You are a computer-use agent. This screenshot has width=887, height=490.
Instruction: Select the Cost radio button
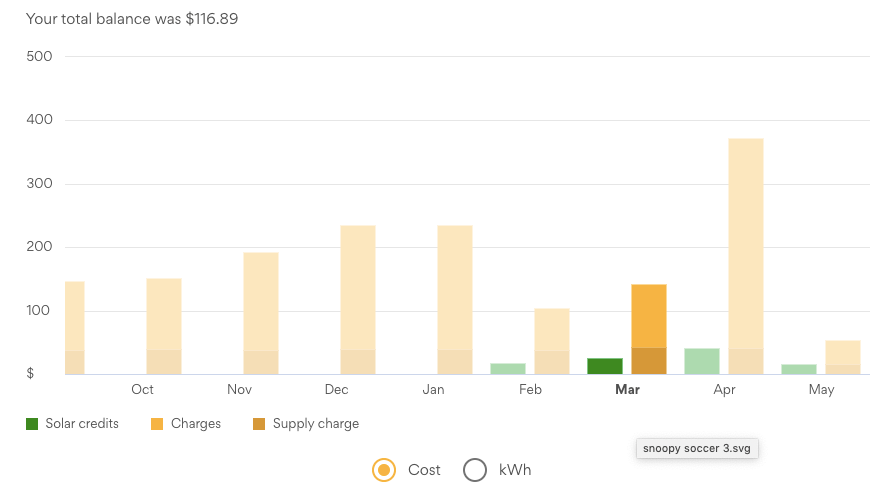[383, 470]
